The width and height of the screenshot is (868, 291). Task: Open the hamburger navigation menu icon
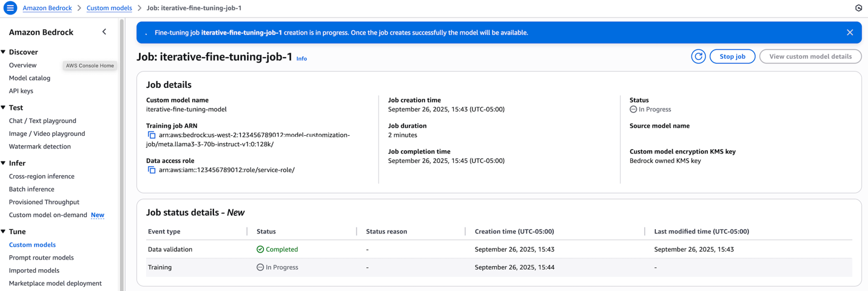(x=10, y=8)
